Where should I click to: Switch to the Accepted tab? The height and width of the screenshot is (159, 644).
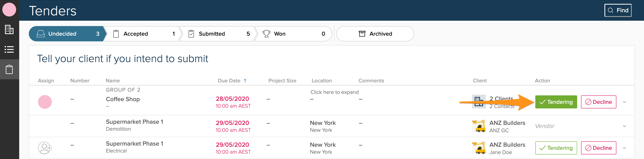144,34
